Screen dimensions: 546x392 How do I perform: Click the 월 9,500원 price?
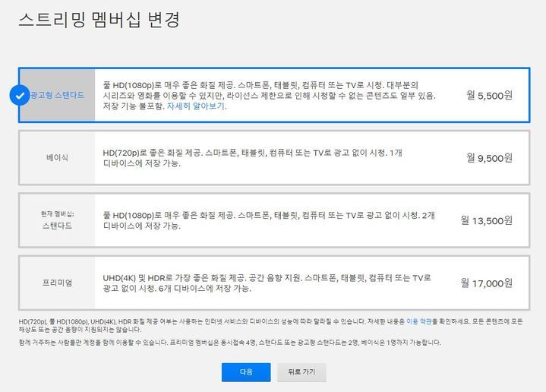click(x=489, y=158)
